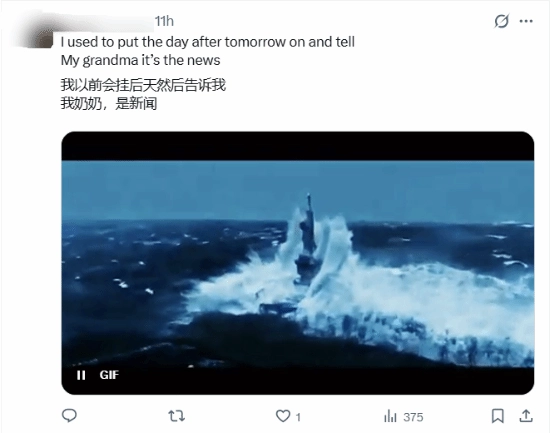
Task: Repost this tweet with the retweet icon
Action: coord(176,416)
